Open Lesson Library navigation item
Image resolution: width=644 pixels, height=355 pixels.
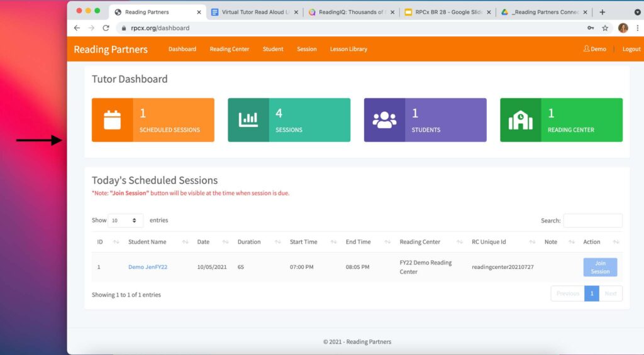(x=348, y=49)
